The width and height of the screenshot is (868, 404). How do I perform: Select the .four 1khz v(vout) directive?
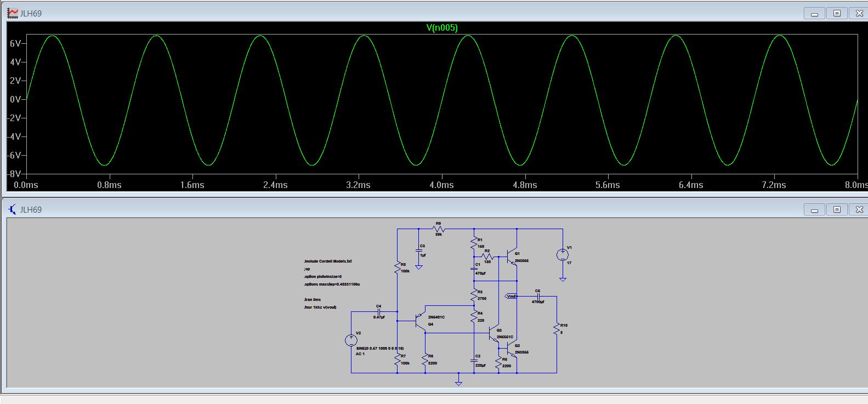(x=320, y=307)
